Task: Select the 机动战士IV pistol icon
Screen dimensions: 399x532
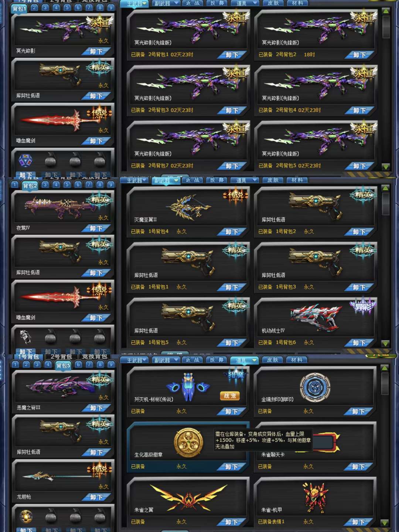Action: 315,317
